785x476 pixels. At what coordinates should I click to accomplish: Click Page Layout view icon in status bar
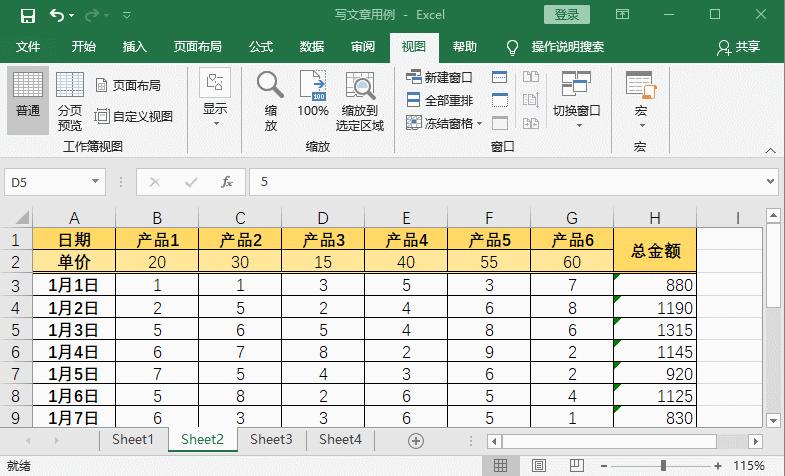[539, 465]
